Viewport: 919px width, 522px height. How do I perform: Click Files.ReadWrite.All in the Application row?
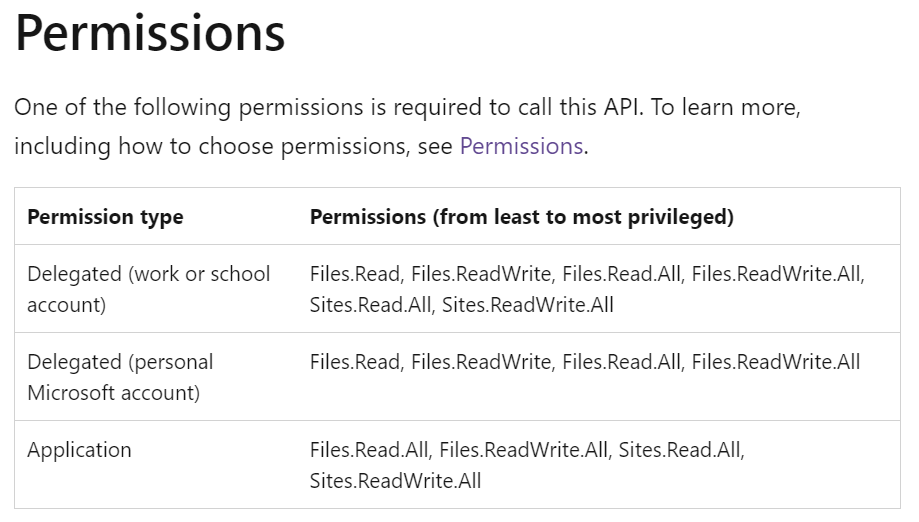tap(523, 450)
